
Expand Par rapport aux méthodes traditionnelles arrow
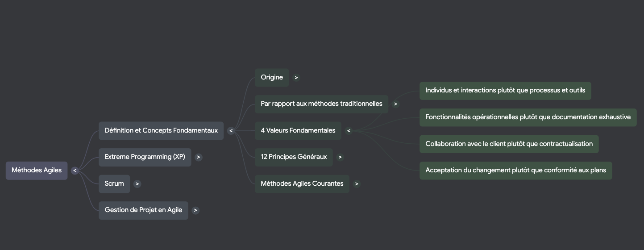[395, 104]
